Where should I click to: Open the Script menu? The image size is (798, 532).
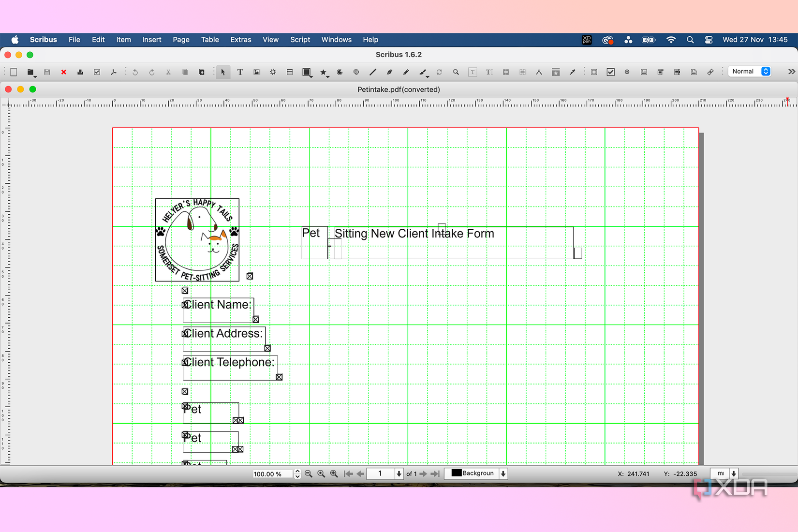pyautogui.click(x=300, y=40)
